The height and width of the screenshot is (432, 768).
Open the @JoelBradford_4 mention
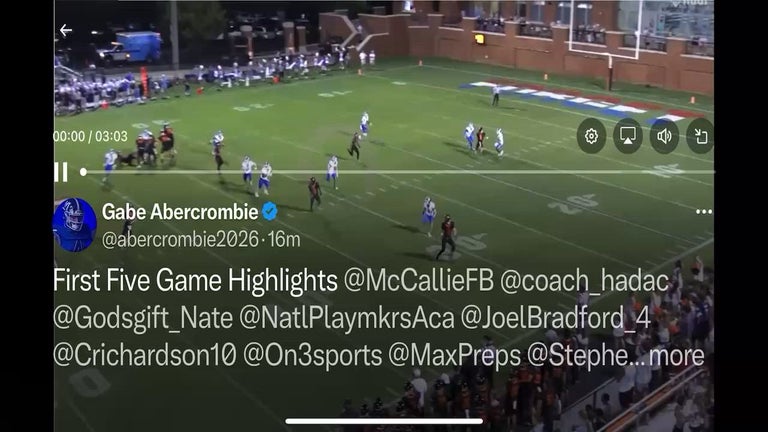click(556, 318)
